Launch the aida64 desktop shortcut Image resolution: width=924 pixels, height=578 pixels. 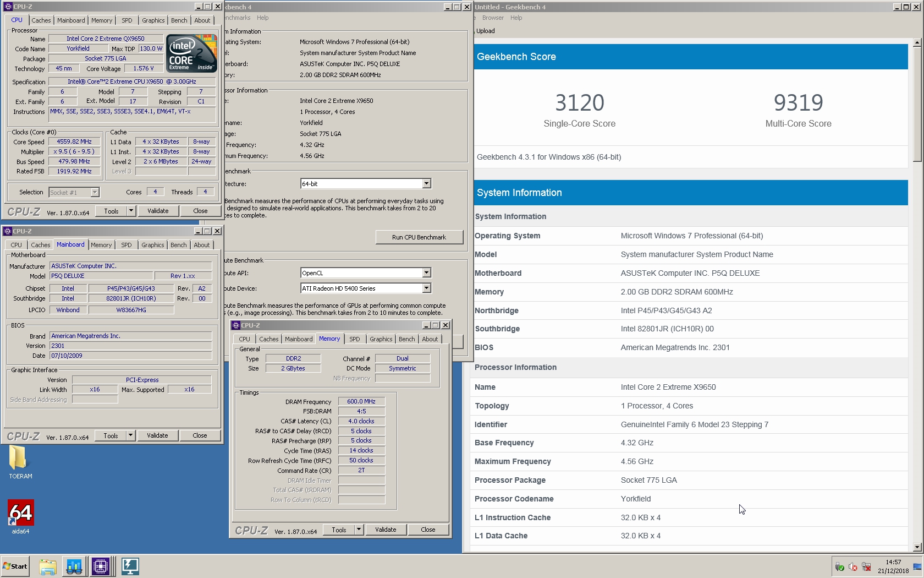[20, 516]
